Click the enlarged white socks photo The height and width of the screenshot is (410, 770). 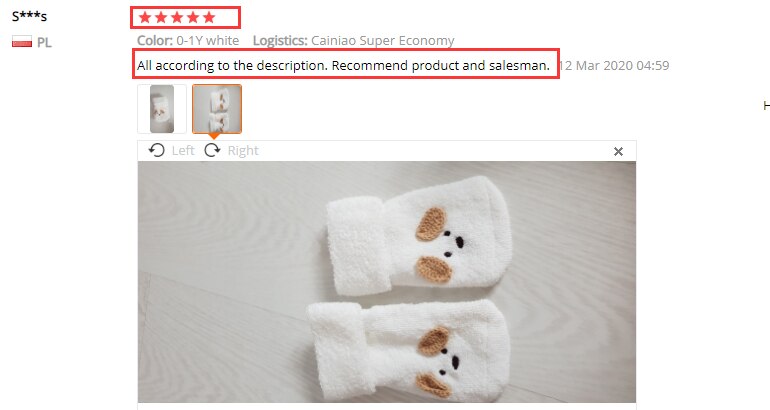pos(387,282)
